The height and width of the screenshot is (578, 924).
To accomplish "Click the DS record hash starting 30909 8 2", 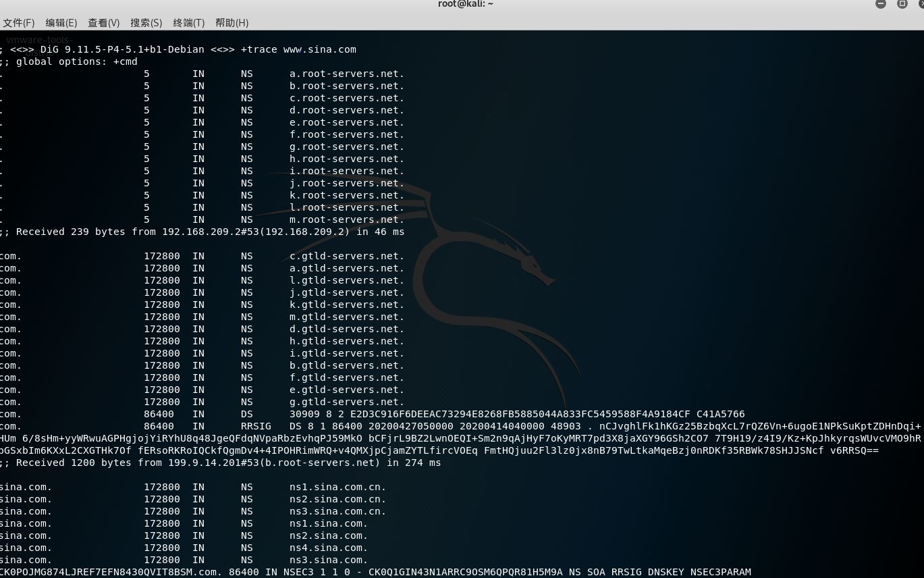I will tap(517, 414).
